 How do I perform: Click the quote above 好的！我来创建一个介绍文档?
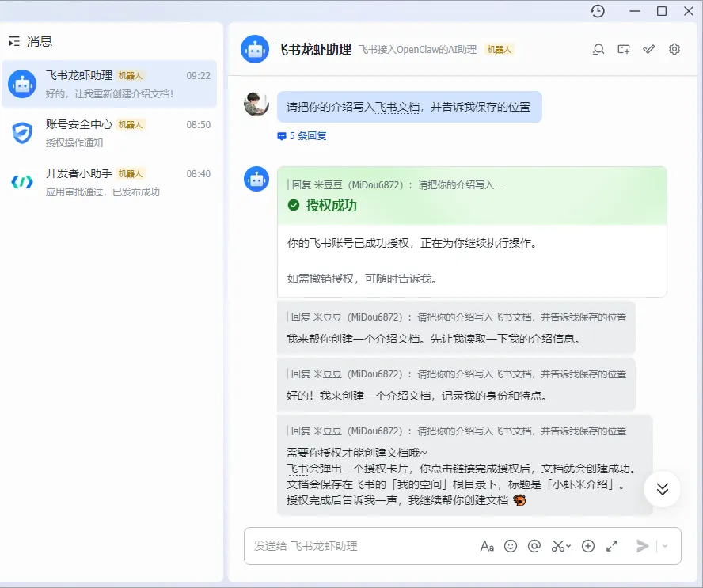click(456, 374)
